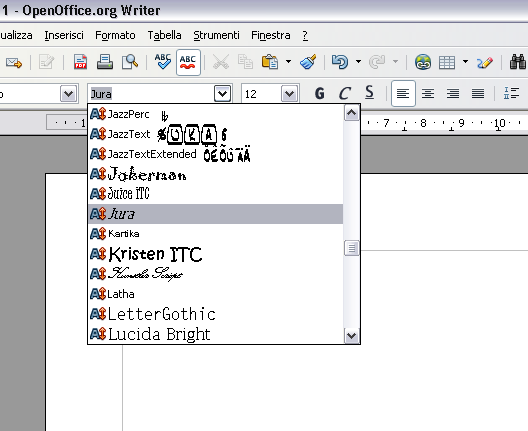Click the font list scrollbar thumb

point(352,248)
